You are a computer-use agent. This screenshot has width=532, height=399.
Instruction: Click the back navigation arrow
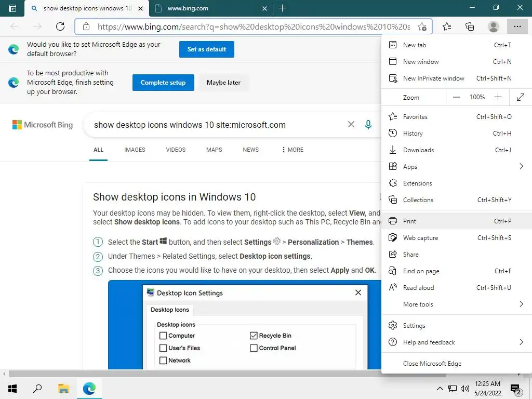15,26
